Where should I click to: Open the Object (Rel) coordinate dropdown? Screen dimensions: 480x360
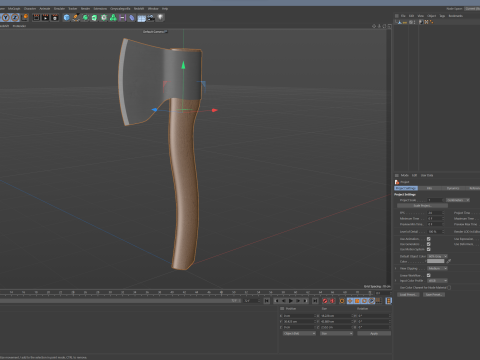point(299,333)
